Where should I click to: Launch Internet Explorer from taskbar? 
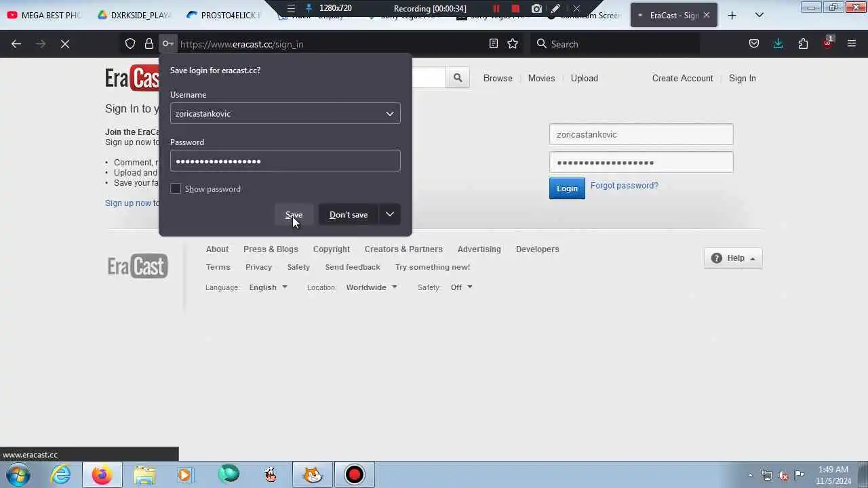pyautogui.click(x=61, y=474)
